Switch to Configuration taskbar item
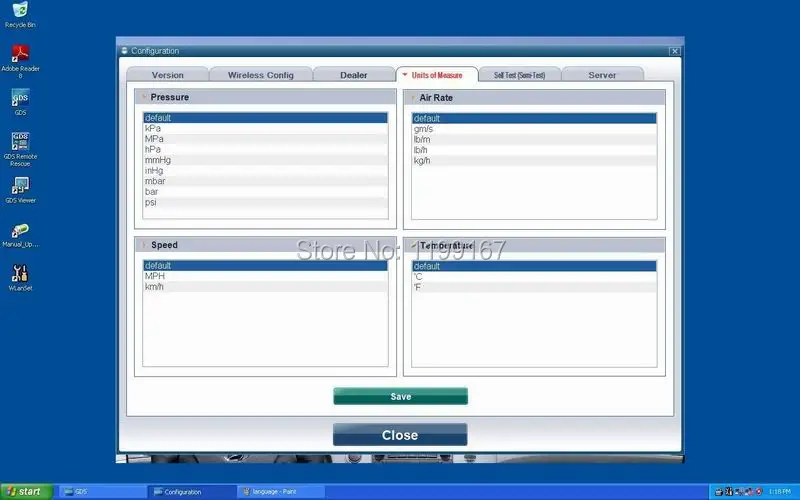Screen dimensions: 800x500 192,492
